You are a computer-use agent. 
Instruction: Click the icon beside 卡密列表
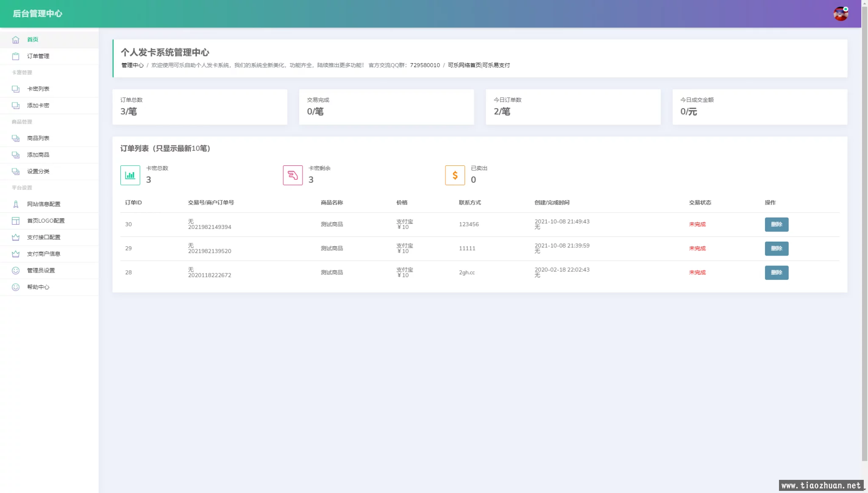[16, 89]
